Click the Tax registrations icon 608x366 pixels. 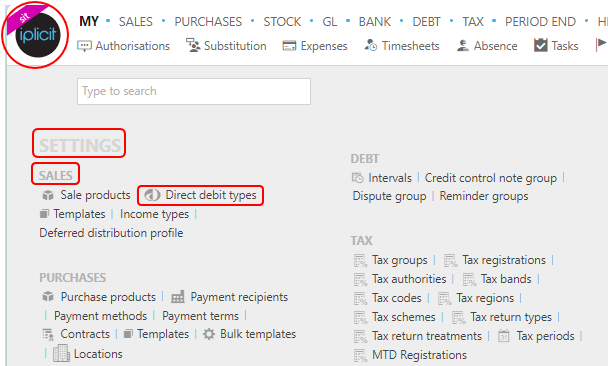[x=450, y=261]
